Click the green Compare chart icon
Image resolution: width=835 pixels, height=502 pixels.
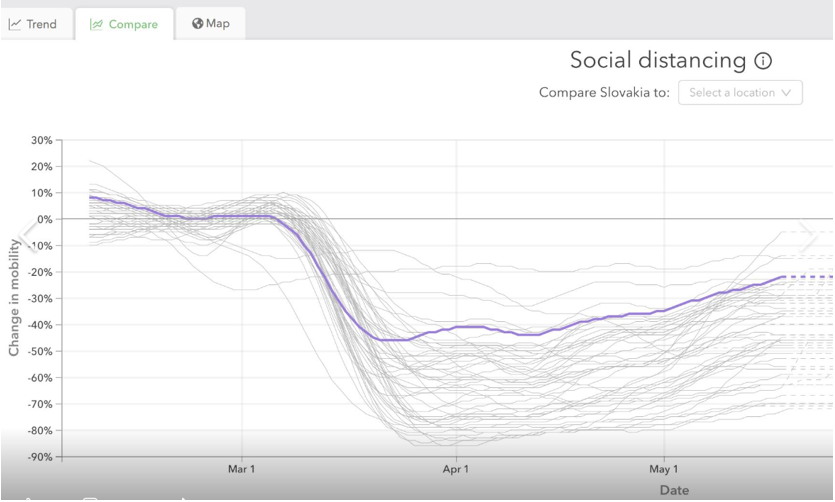tap(97, 24)
